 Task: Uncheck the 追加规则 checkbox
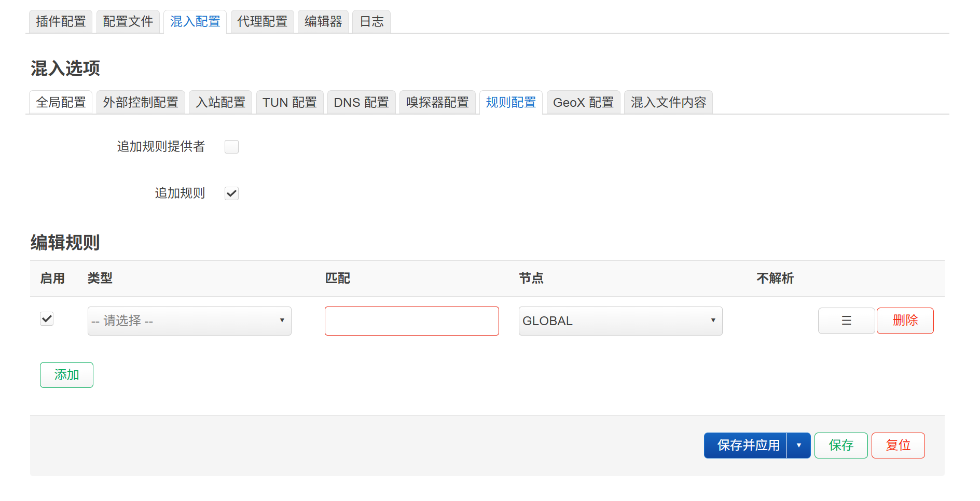[231, 193]
